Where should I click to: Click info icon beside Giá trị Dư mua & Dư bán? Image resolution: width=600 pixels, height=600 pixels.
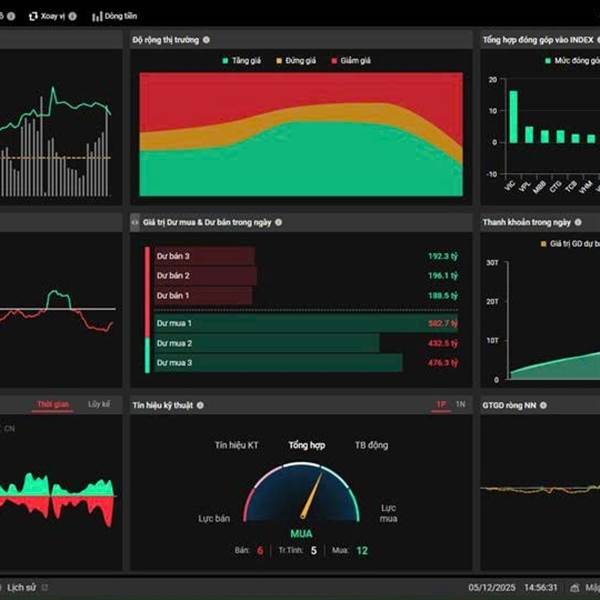tap(279, 222)
